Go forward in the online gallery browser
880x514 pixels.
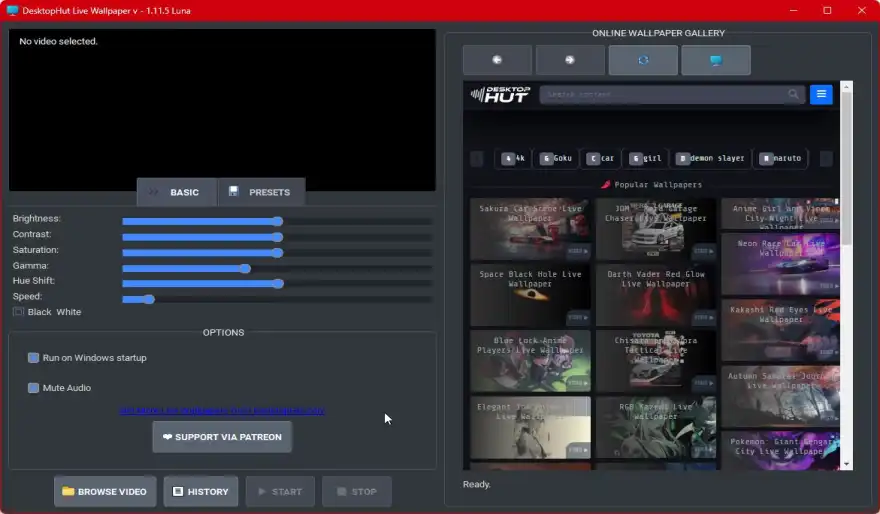(570, 60)
